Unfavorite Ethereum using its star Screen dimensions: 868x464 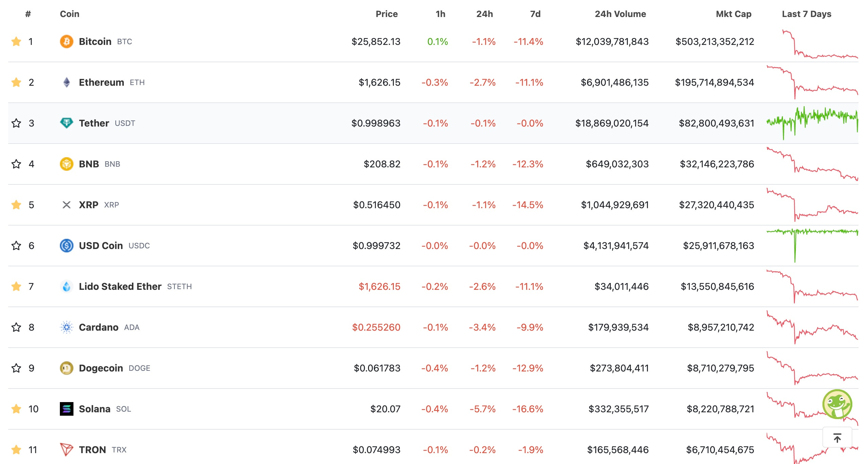(x=16, y=82)
